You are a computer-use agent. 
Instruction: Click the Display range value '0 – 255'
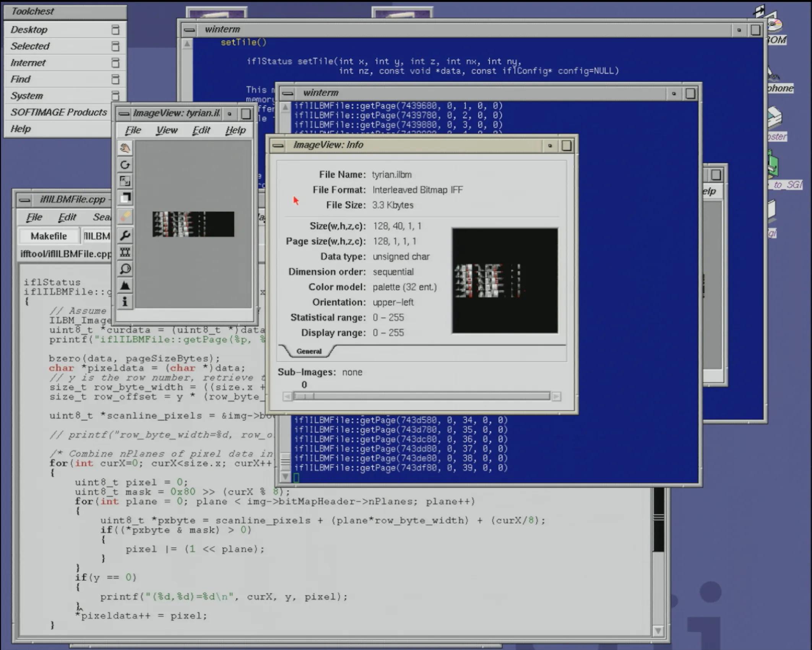click(388, 333)
